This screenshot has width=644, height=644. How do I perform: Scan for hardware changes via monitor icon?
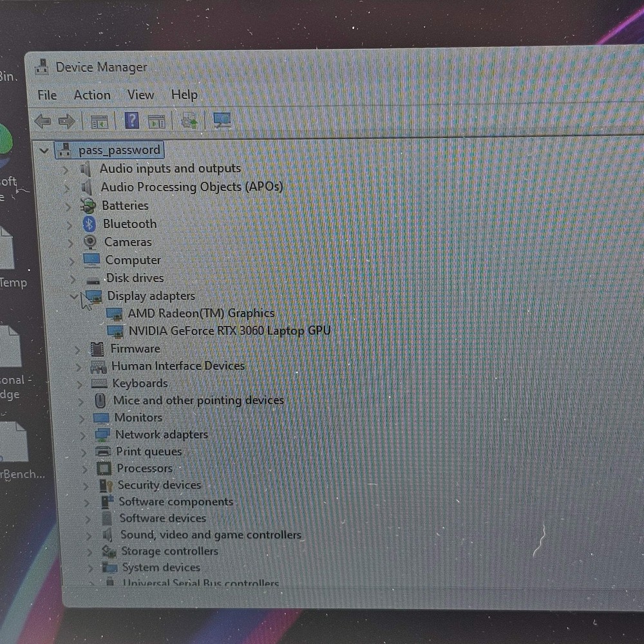(x=222, y=120)
